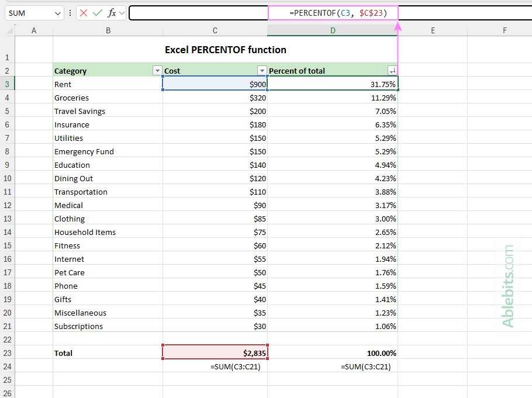Select column C header
The height and width of the screenshot is (398, 532).
[215, 31]
